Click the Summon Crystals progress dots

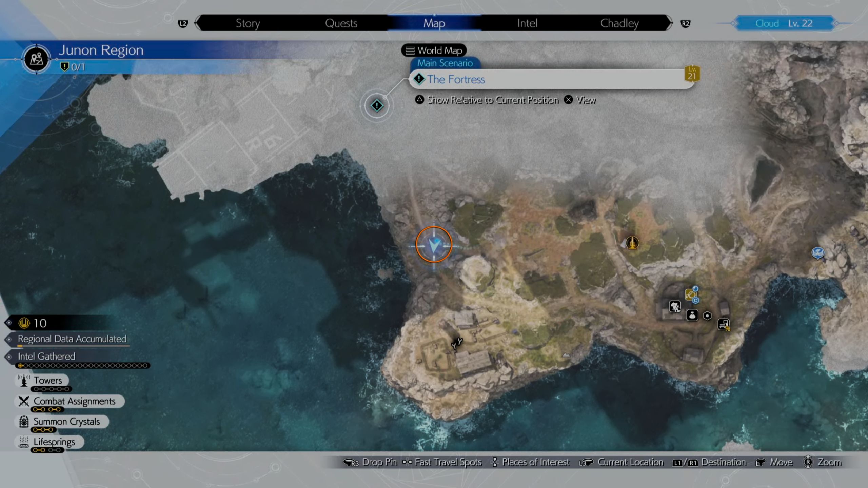43,430
